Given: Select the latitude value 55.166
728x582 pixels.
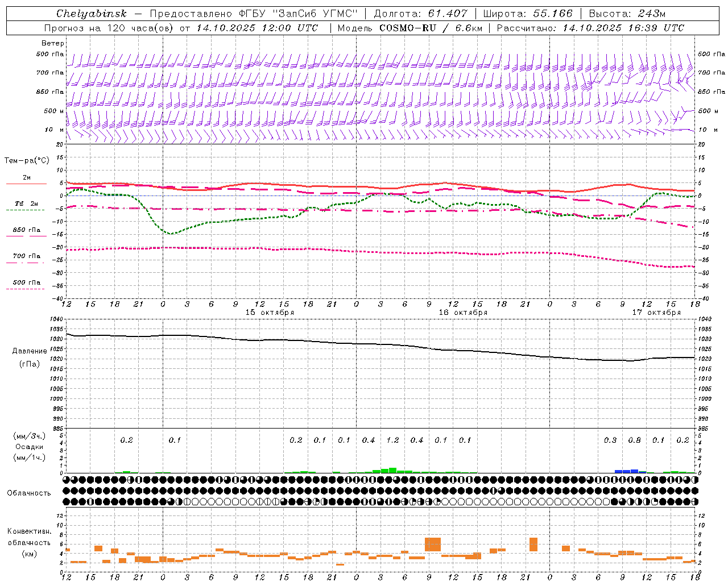Looking at the screenshot, I should [552, 14].
